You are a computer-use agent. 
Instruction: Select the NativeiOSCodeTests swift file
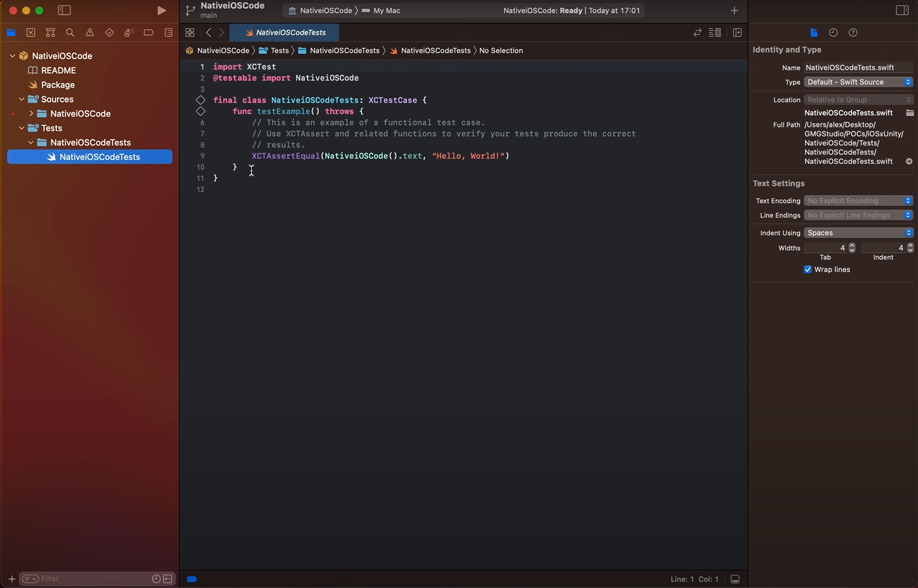coord(90,157)
